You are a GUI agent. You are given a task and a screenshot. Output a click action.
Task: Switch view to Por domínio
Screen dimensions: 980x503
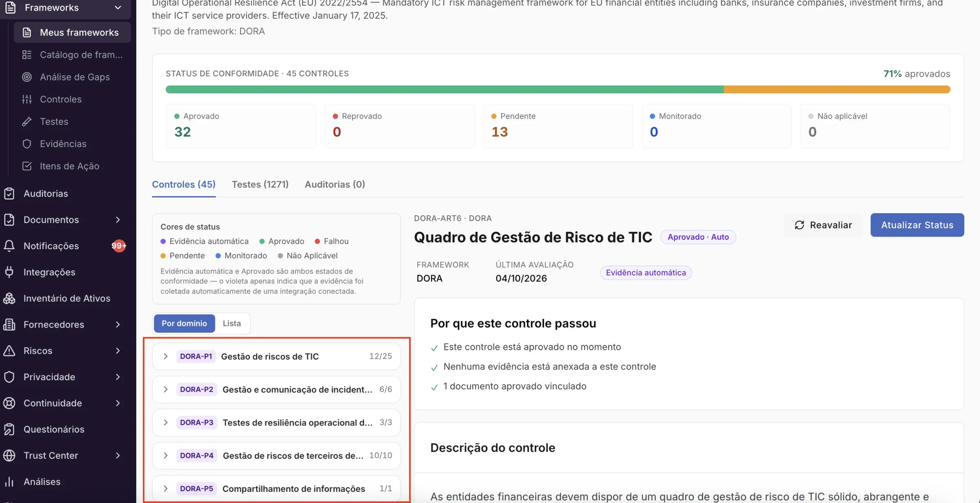(x=184, y=323)
